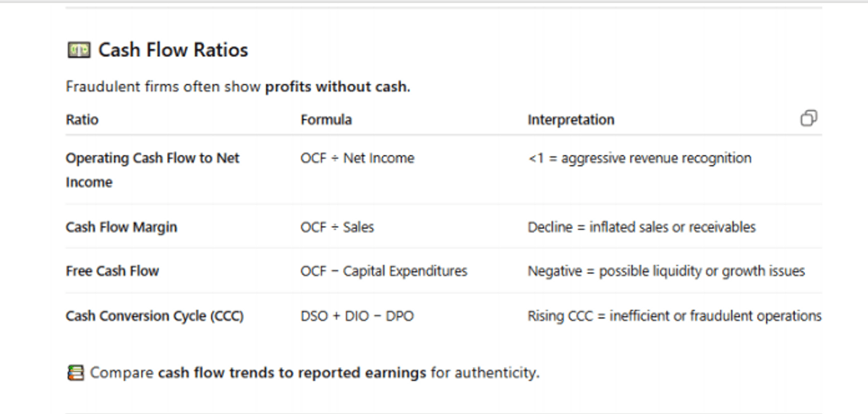This screenshot has height=414, width=868.
Task: Select the Interpretation column header
Action: point(571,119)
